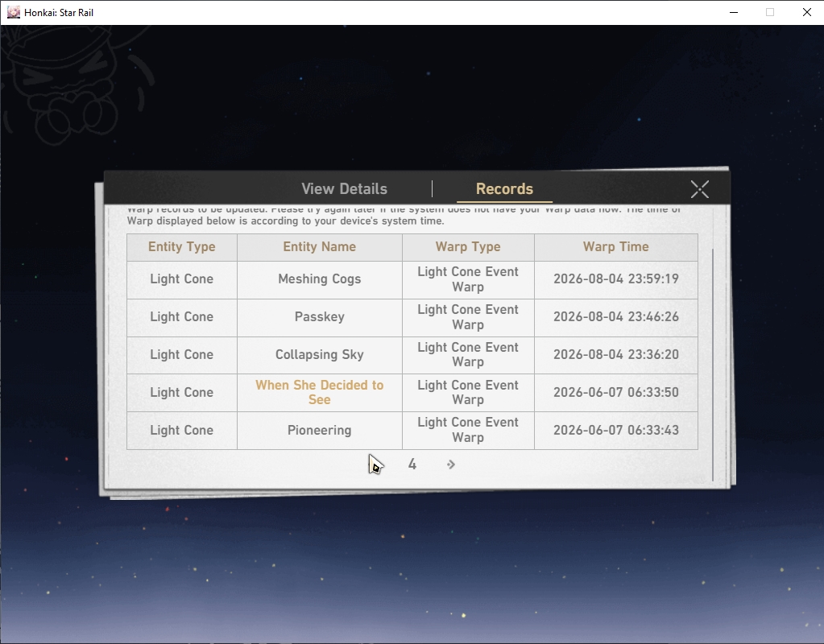Click the Warp Time column header
Screen dimensions: 824x644
[616, 247]
